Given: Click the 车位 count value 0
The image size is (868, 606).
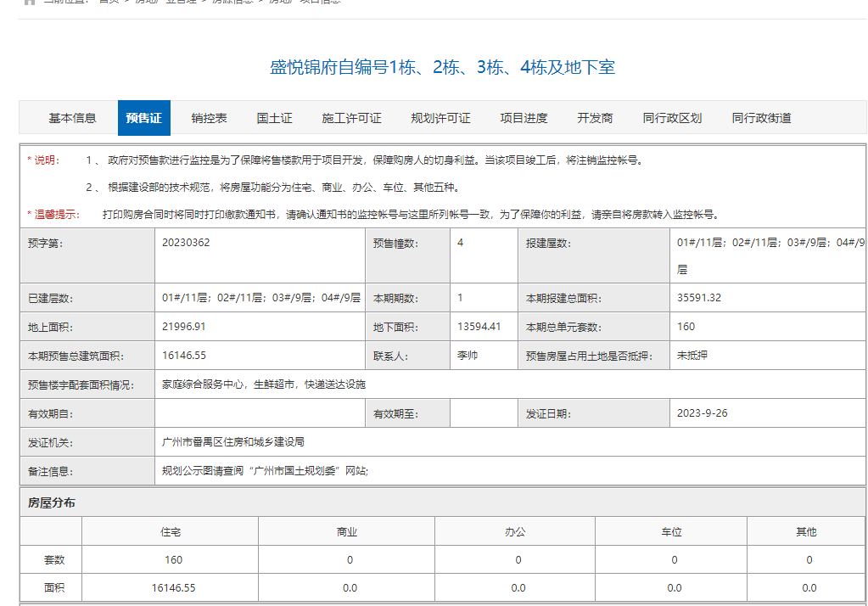Looking at the screenshot, I should click(x=675, y=560).
